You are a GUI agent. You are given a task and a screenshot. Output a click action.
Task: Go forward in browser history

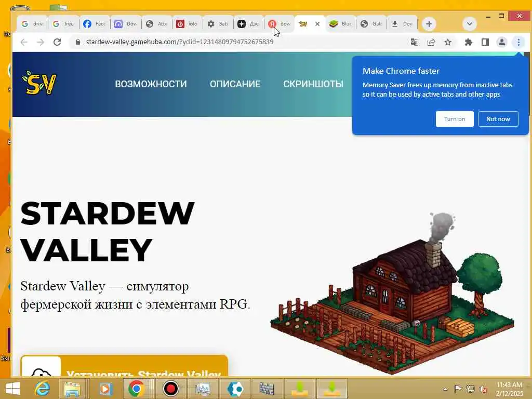coord(41,42)
